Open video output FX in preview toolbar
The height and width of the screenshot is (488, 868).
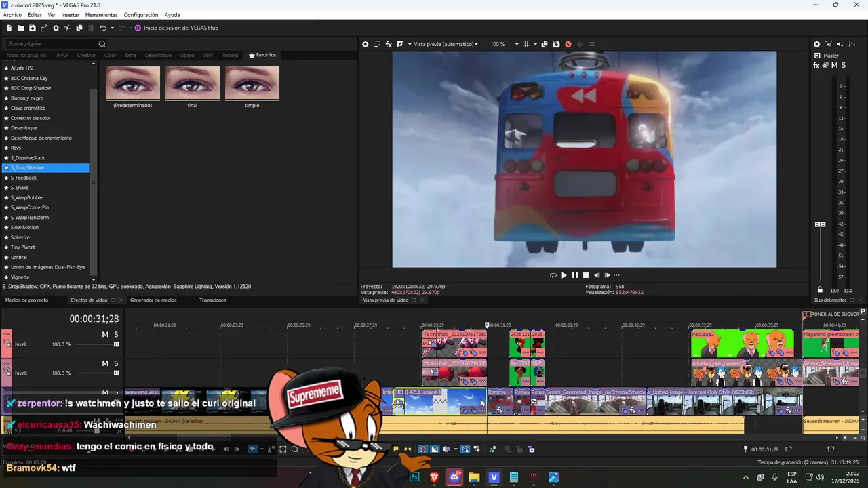tap(389, 44)
